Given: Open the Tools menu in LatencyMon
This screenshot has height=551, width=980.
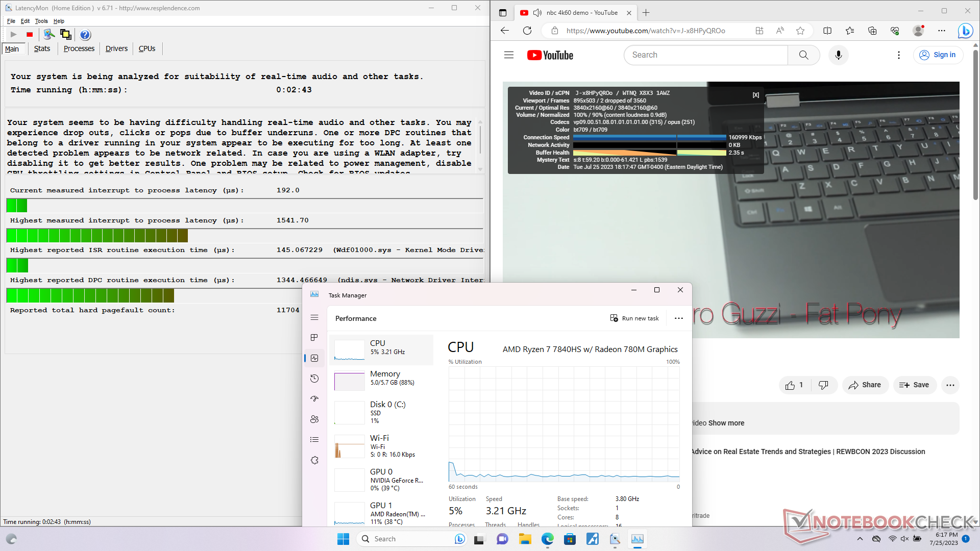Looking at the screenshot, I should (x=41, y=21).
